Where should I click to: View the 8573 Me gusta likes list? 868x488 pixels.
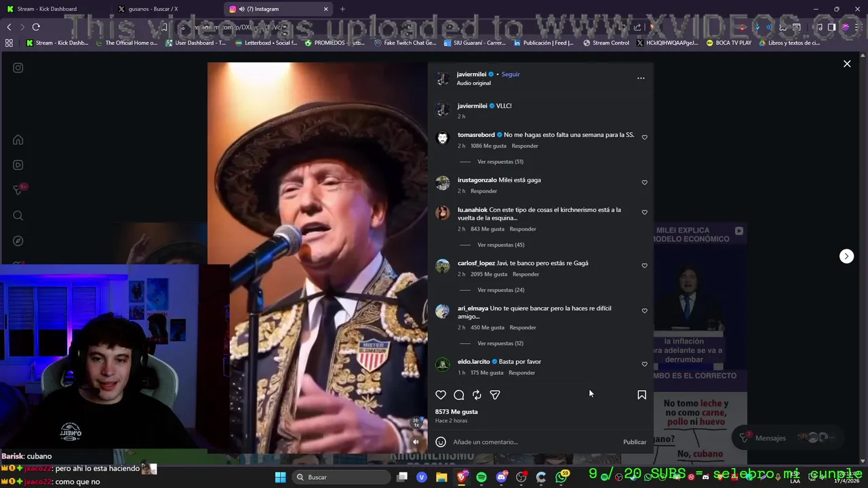[x=456, y=412]
